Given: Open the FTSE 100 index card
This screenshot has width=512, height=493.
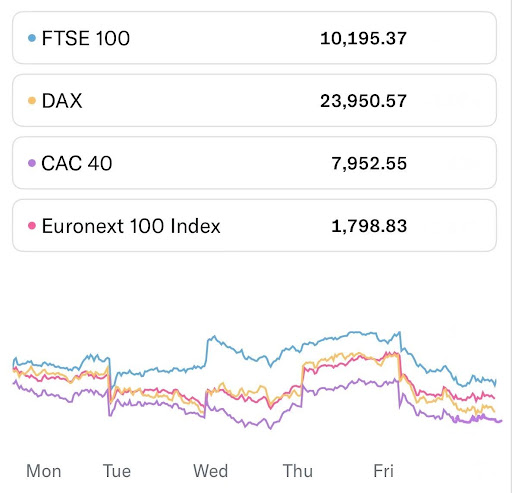Looking at the screenshot, I should point(254,38).
